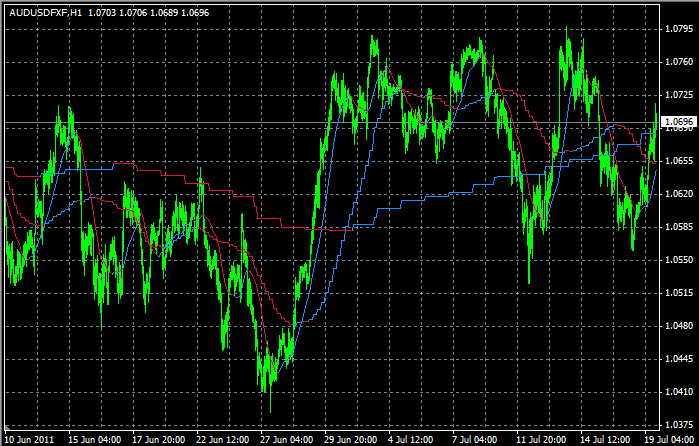699x446 pixels.
Task: Click the 22 Jun 12:00 time label
Action: (x=222, y=440)
